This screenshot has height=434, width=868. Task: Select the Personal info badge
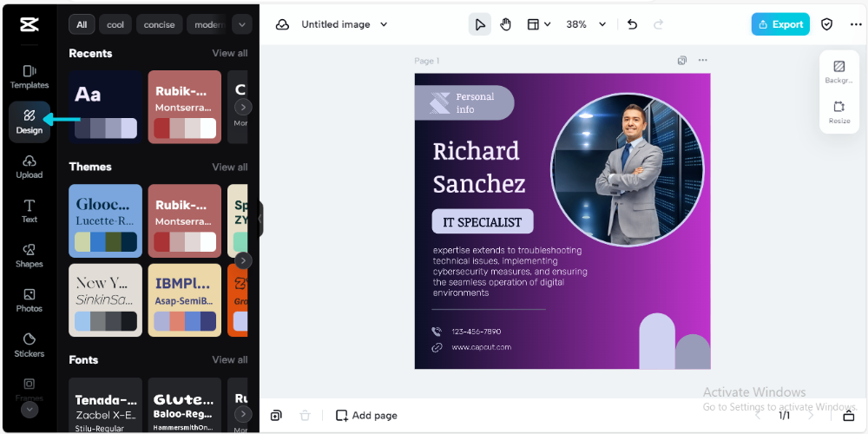pyautogui.click(x=464, y=102)
